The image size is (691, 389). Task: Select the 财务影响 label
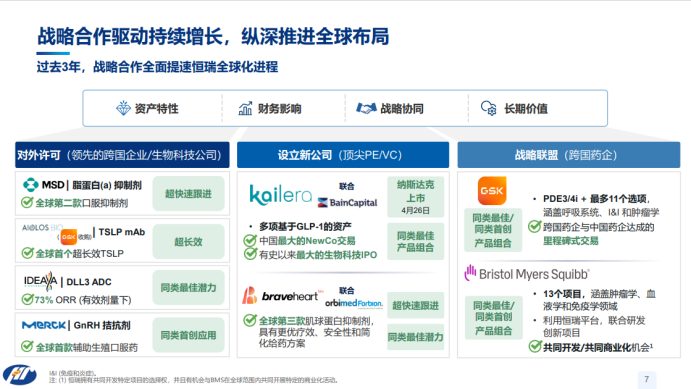coord(279,108)
